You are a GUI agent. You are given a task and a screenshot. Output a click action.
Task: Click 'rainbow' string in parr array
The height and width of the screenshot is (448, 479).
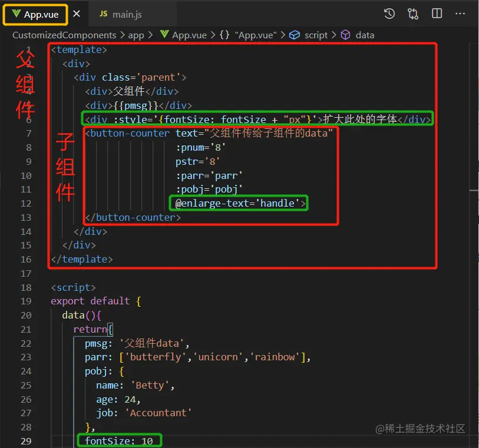pos(275,357)
